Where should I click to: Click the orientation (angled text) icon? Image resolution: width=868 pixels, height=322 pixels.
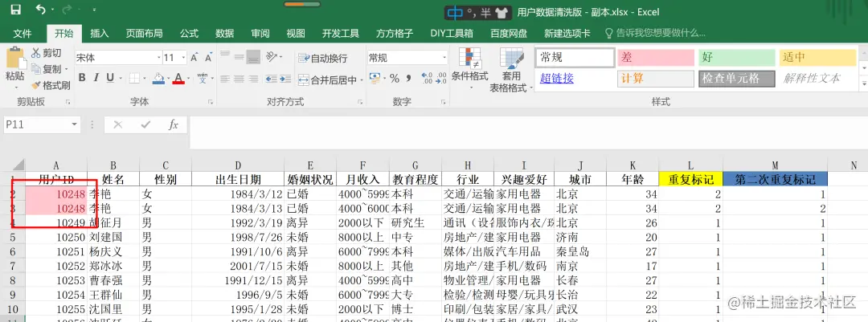coord(271,57)
